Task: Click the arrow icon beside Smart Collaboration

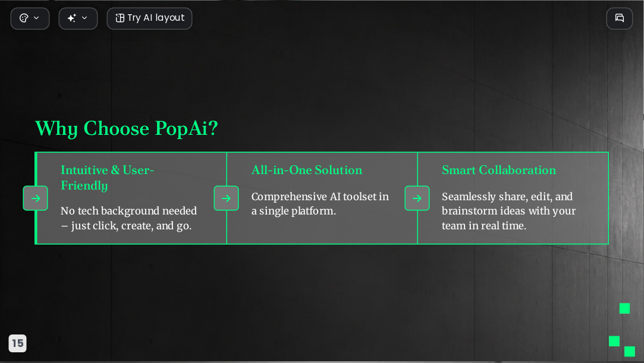Action: point(417,198)
